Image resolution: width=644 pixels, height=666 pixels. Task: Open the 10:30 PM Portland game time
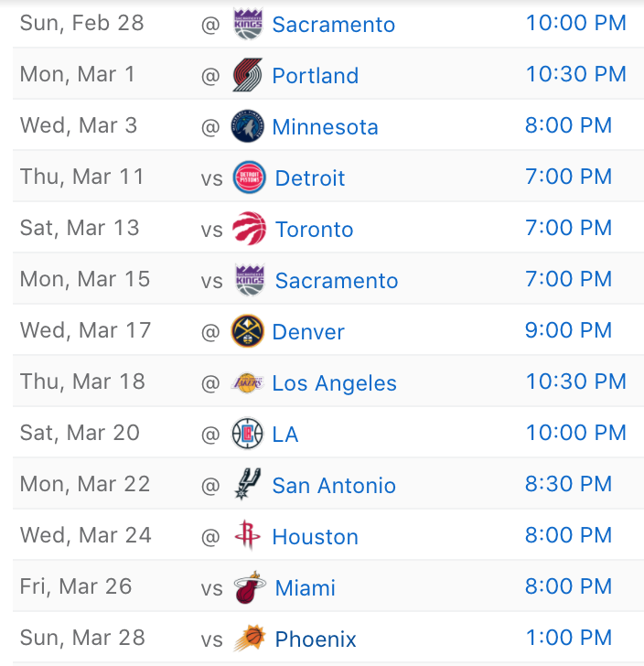[x=575, y=74]
